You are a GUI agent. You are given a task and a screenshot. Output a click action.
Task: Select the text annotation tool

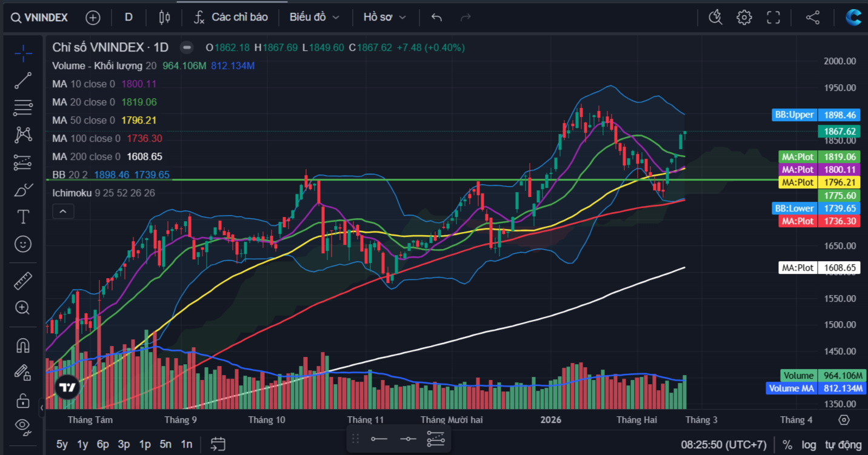pos(23,216)
